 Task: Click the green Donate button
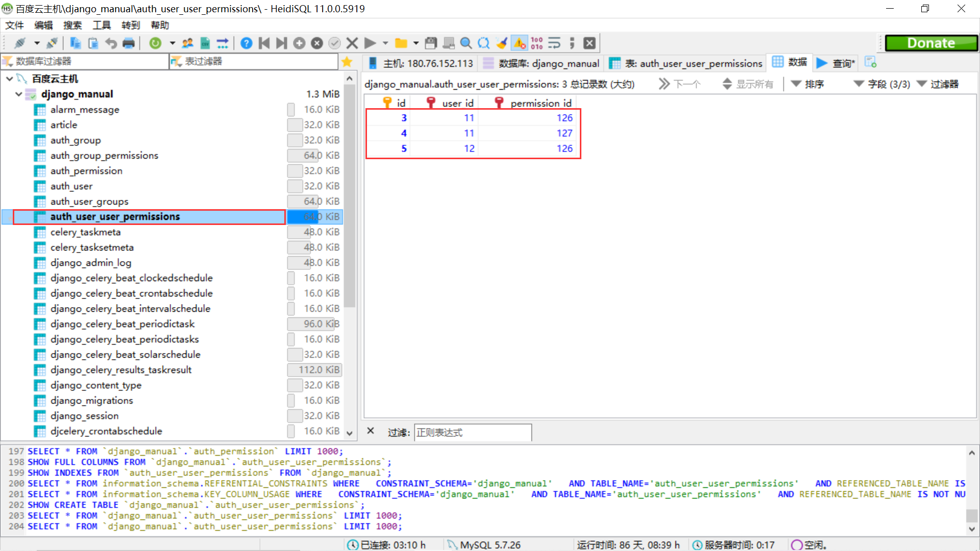(x=931, y=43)
